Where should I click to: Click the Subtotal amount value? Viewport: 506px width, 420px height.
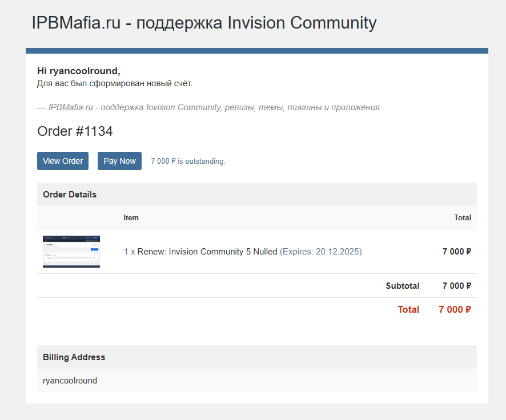[456, 286]
